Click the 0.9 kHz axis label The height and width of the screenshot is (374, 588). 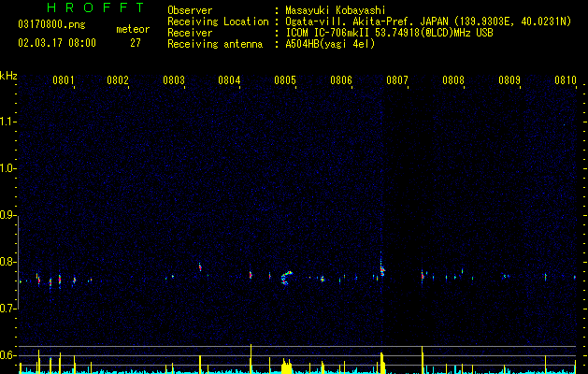point(7,215)
